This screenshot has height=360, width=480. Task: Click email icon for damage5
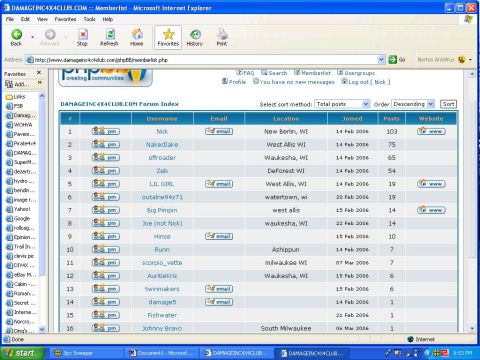[219, 302]
